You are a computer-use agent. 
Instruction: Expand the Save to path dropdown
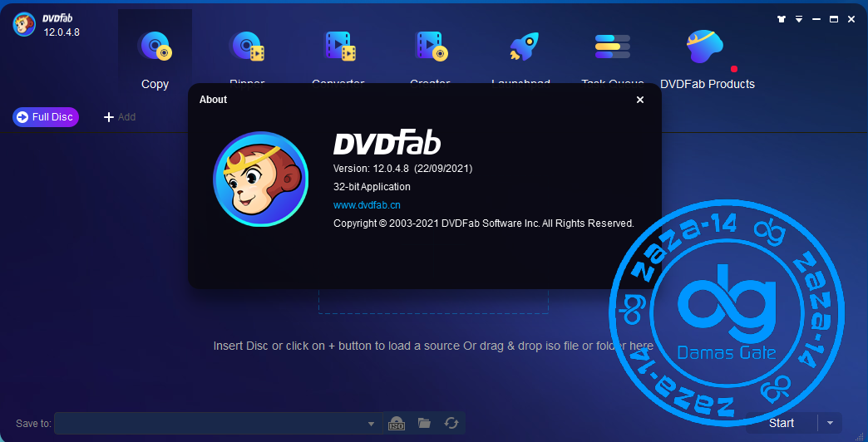371,424
